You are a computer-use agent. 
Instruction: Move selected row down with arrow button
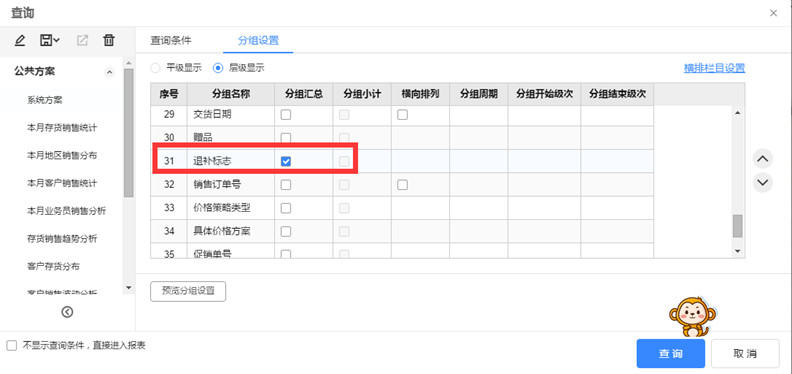762,182
